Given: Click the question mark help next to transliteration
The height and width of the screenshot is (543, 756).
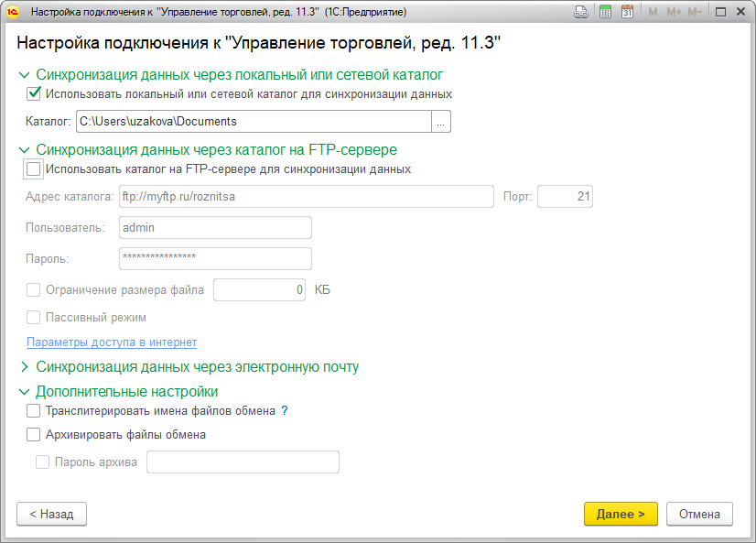Looking at the screenshot, I should coord(285,410).
